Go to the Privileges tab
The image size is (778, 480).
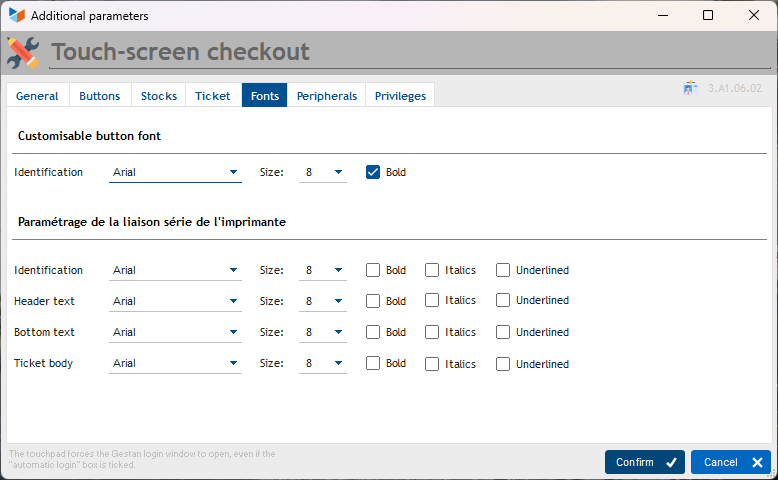400,96
